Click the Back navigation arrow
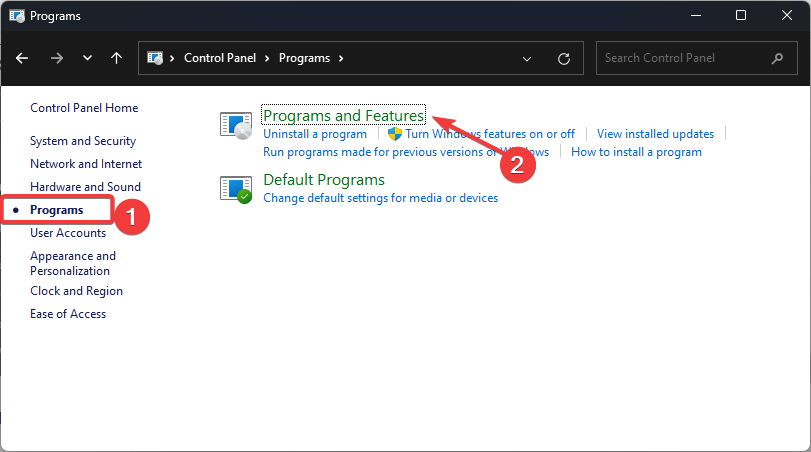Screen dimensions: 811x452 pyautogui.click(x=22, y=58)
